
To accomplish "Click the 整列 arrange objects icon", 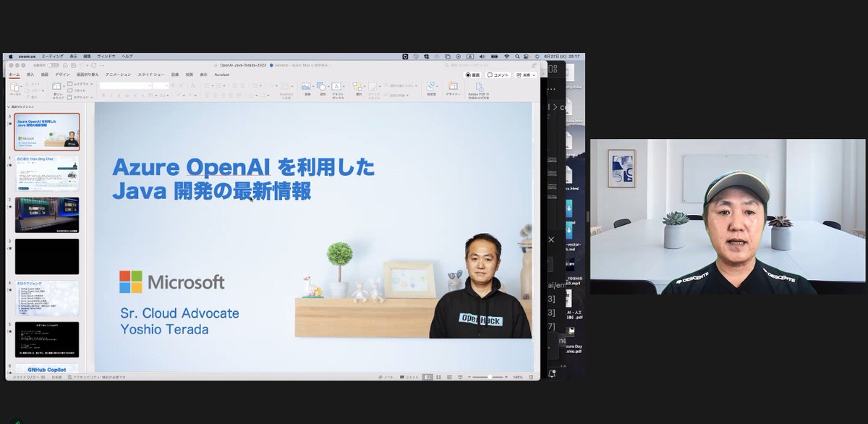I will coord(357,85).
